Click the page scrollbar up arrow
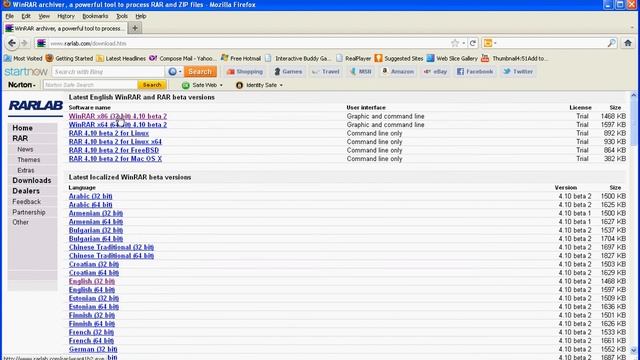The image size is (640, 360). pyautogui.click(x=633, y=95)
